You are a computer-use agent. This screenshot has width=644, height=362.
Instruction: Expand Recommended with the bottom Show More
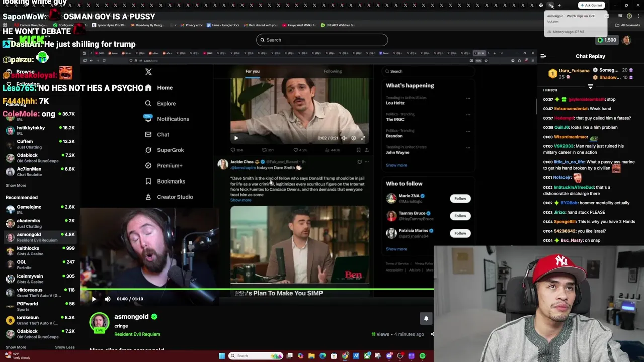pos(16,347)
